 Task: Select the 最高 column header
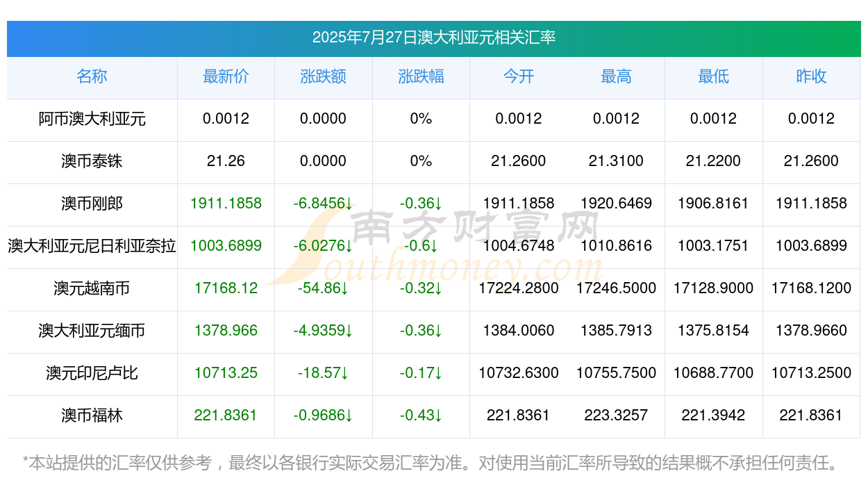pyautogui.click(x=616, y=76)
